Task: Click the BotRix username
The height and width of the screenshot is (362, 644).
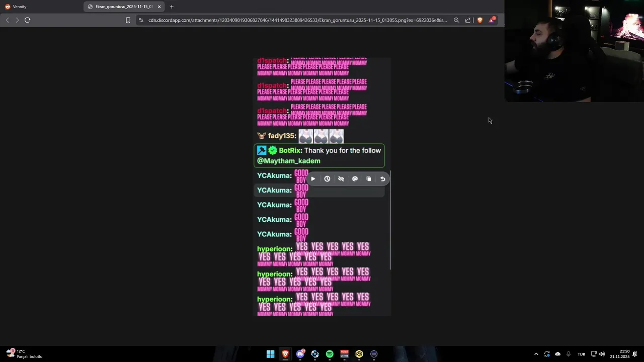Action: point(290,150)
